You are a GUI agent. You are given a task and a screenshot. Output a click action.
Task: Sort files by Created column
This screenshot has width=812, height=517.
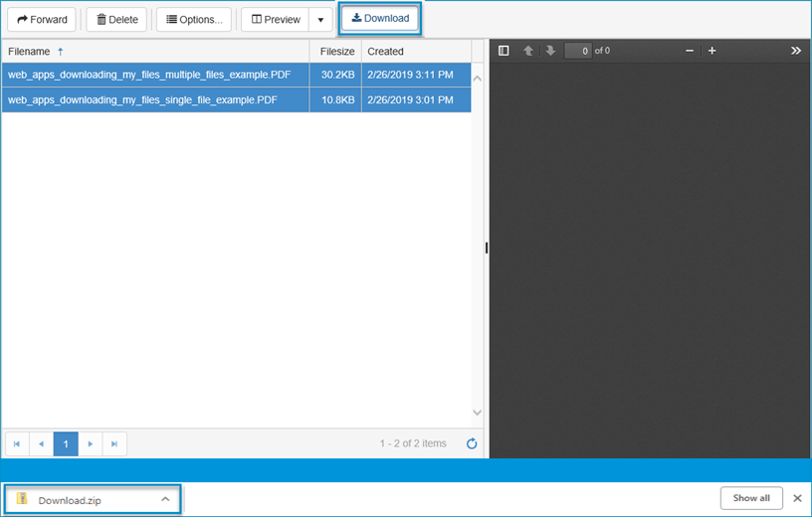(x=385, y=51)
